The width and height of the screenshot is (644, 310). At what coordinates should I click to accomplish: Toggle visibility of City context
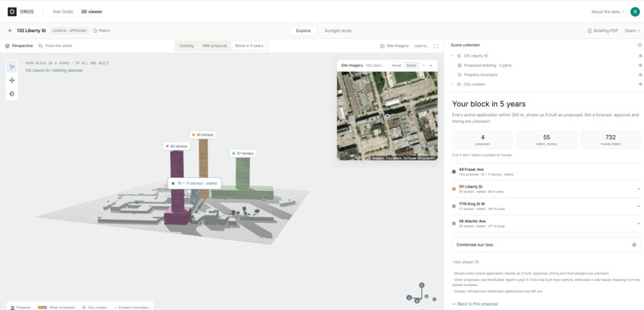tap(640, 84)
